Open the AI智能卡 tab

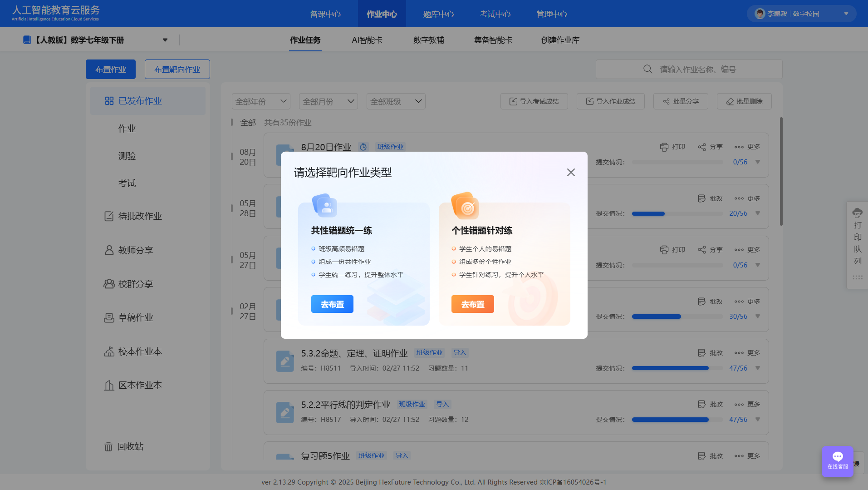click(367, 40)
